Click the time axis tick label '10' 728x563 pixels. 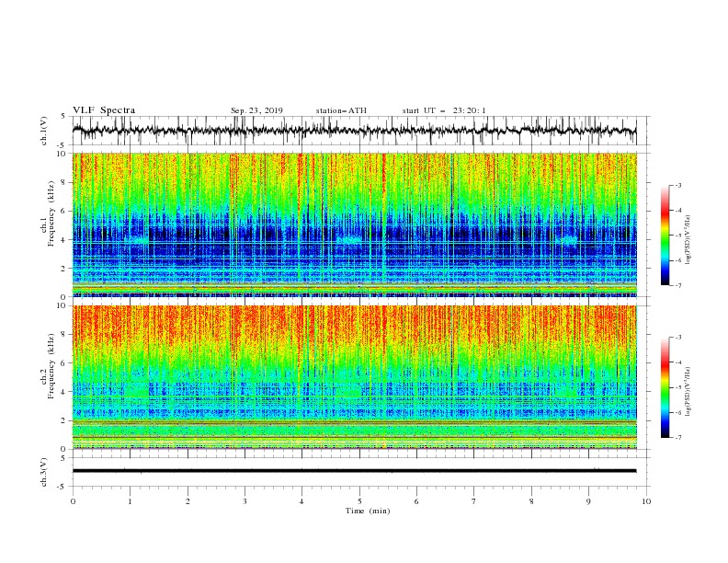click(x=646, y=501)
